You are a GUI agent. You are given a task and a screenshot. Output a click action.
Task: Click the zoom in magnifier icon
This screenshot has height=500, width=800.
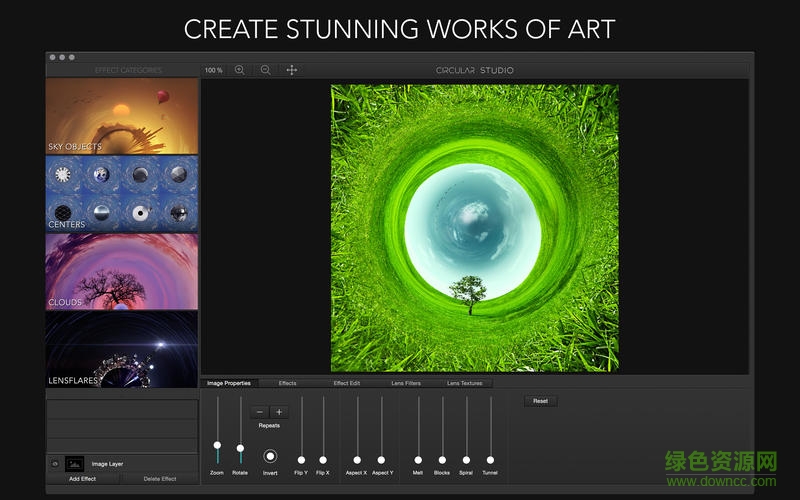pos(239,70)
